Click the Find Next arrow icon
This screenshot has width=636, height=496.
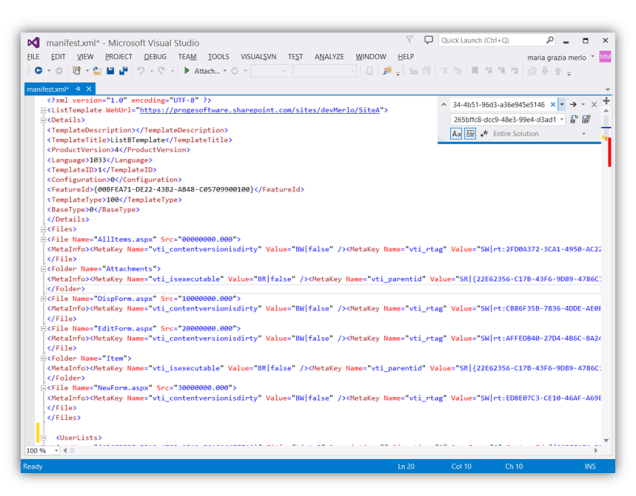[x=573, y=105]
